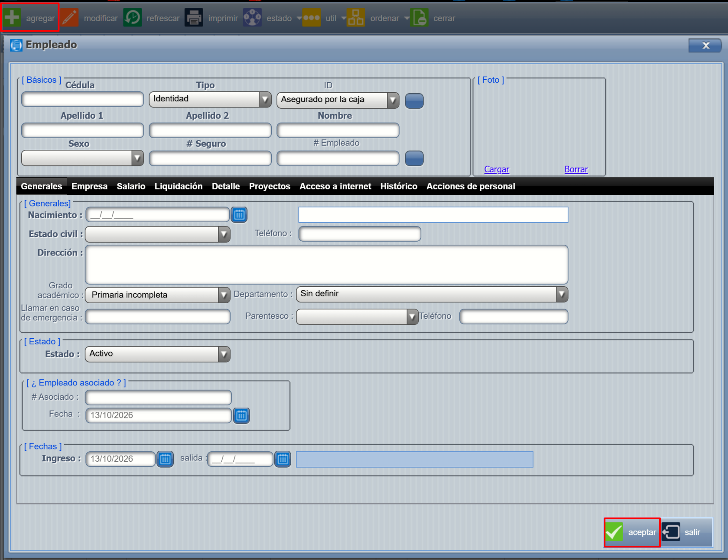Click the Nombre input field
The width and height of the screenshot is (728, 560).
click(338, 130)
